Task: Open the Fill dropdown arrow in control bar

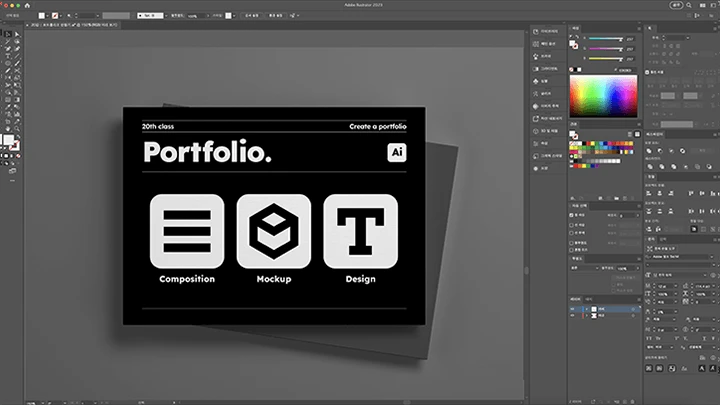Action: pyautogui.click(x=48, y=16)
